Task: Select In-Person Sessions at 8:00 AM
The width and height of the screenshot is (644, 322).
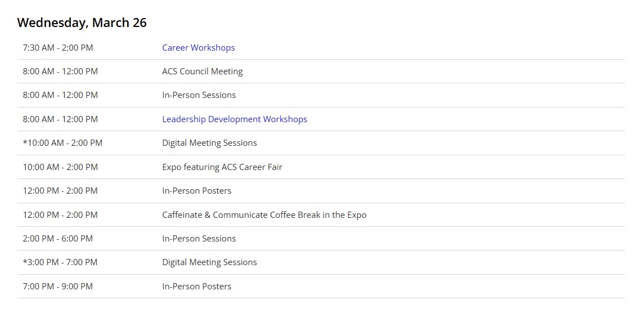Action: 199,95
